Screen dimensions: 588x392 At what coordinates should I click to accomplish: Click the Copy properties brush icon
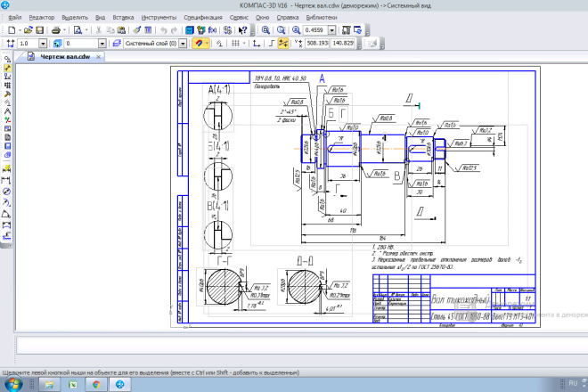137,30
